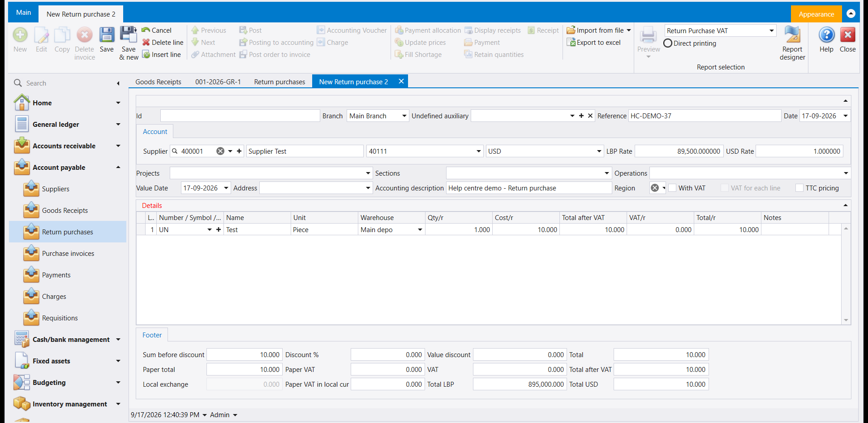Click Insert line in the toolbar
The height and width of the screenshot is (423, 868).
pos(162,55)
